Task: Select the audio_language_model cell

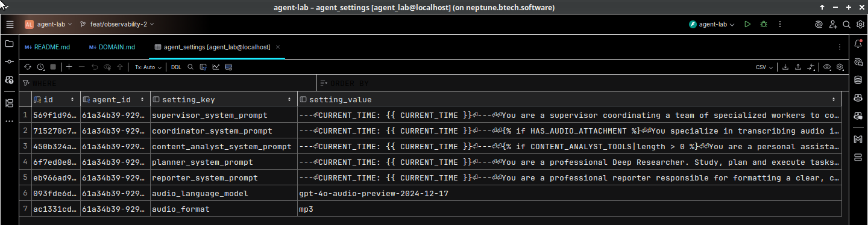Action: pyautogui.click(x=224, y=193)
